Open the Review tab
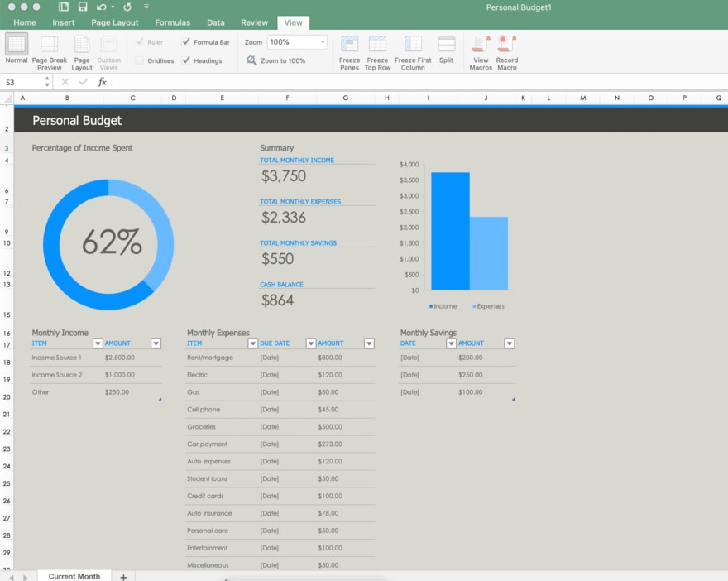The width and height of the screenshot is (728, 581). [x=254, y=22]
